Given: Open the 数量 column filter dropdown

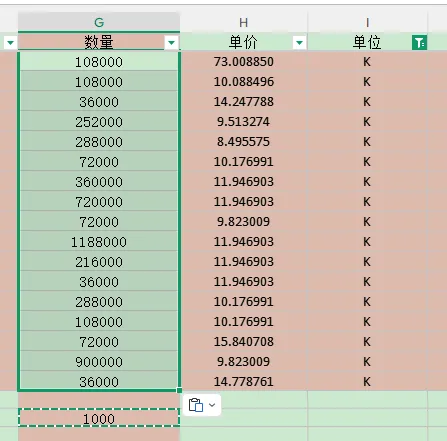Looking at the screenshot, I should coord(172,43).
